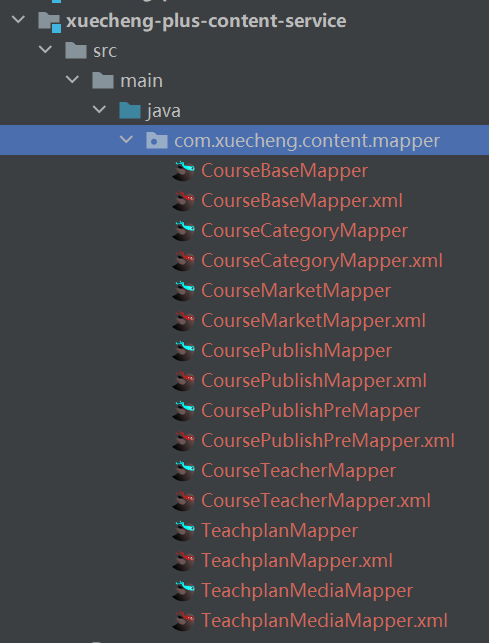Click the CourseBaseMapper.xml red mapper icon

point(183,201)
